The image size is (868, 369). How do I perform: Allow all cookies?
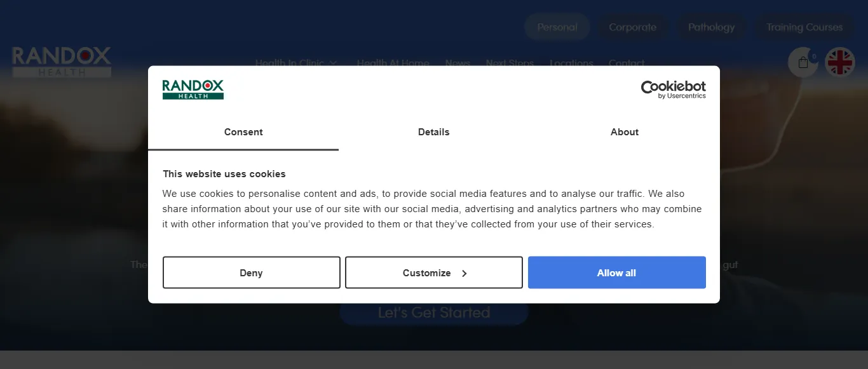pyautogui.click(x=616, y=272)
